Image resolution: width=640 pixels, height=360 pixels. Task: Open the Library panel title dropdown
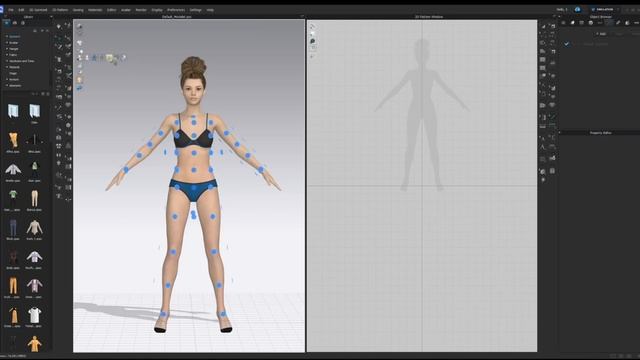click(51, 17)
